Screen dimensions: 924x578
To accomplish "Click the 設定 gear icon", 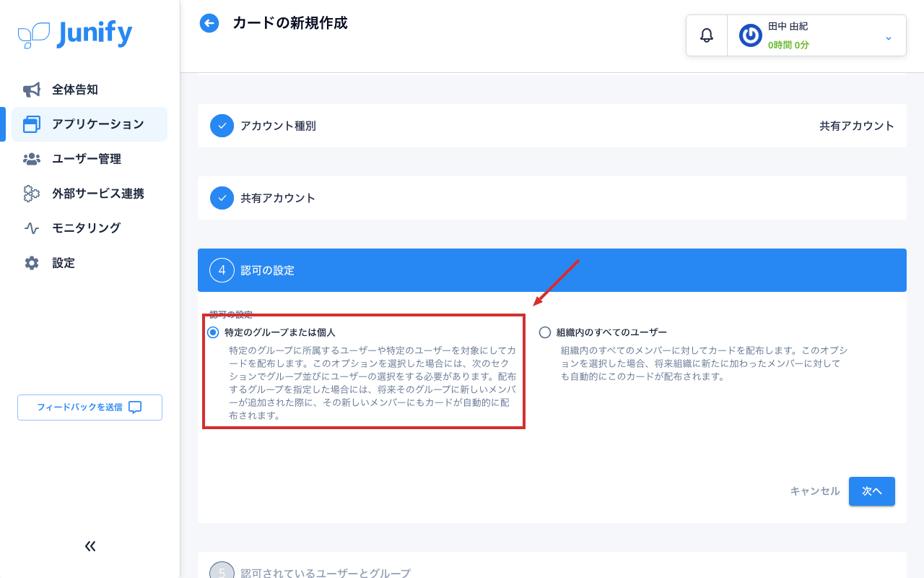I will [32, 263].
